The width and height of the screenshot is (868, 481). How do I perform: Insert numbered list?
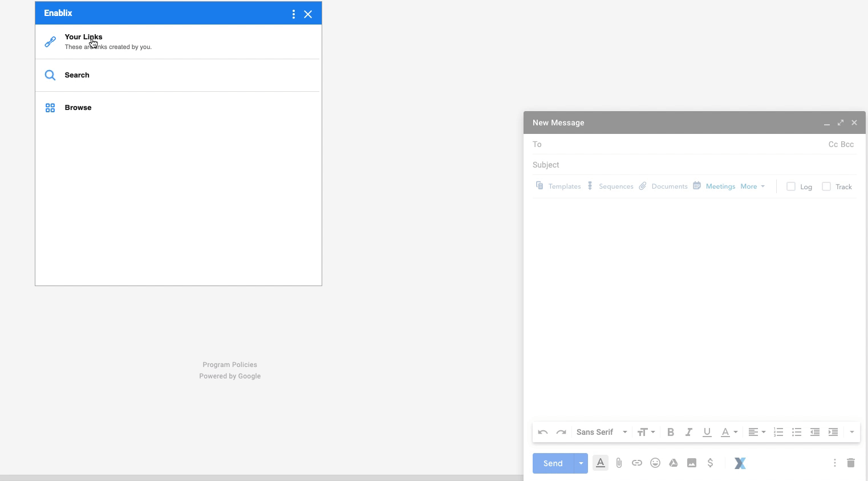click(x=778, y=432)
